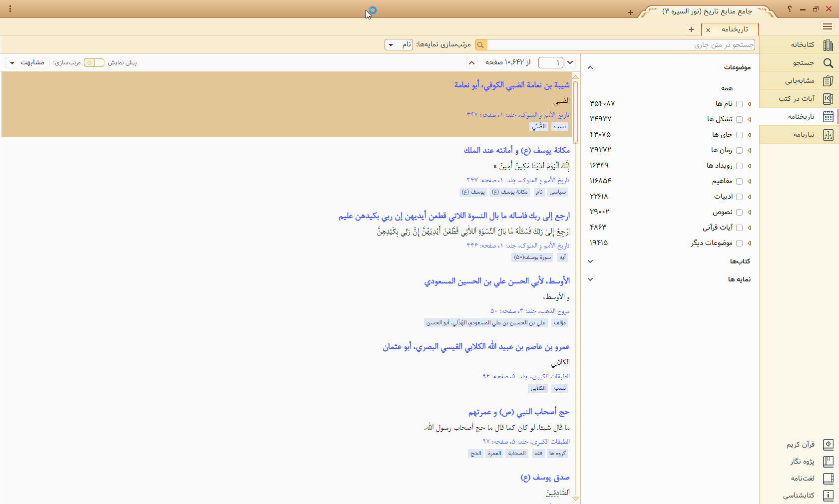Image resolution: width=839 pixels, height=504 pixels.
Task: Open the مشابهت sort dropdown
Action: [27, 62]
